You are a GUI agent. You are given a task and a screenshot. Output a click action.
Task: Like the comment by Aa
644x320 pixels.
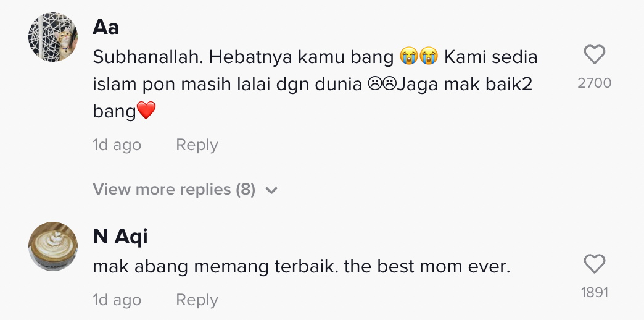[x=594, y=56]
